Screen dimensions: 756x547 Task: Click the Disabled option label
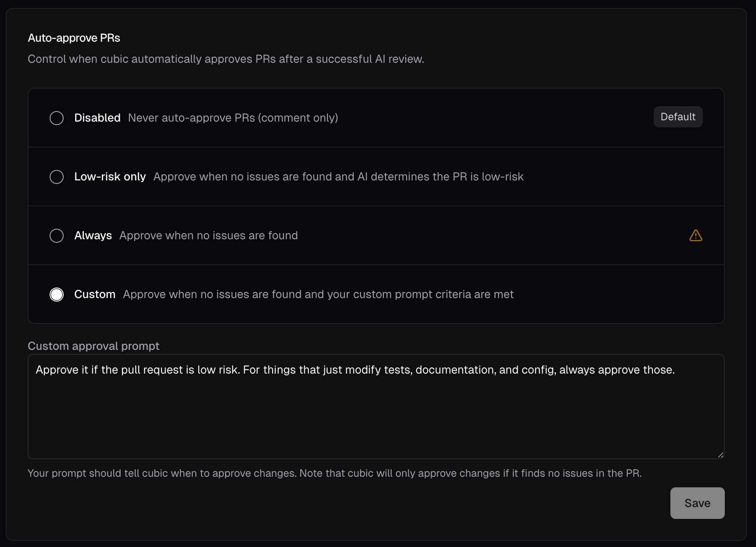[97, 118]
